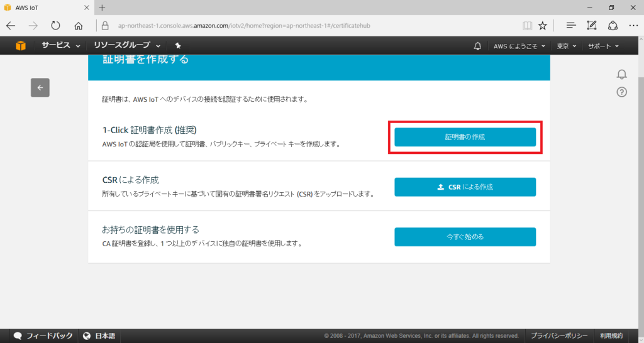Image resolution: width=644 pixels, height=343 pixels.
Task: Reload the page with refresh icon
Action: 55,25
